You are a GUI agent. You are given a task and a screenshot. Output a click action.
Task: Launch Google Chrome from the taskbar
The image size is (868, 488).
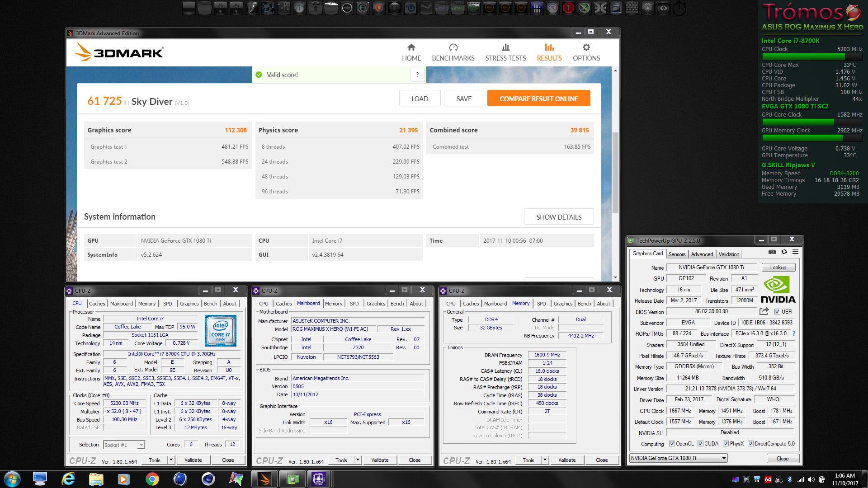pyautogui.click(x=152, y=479)
